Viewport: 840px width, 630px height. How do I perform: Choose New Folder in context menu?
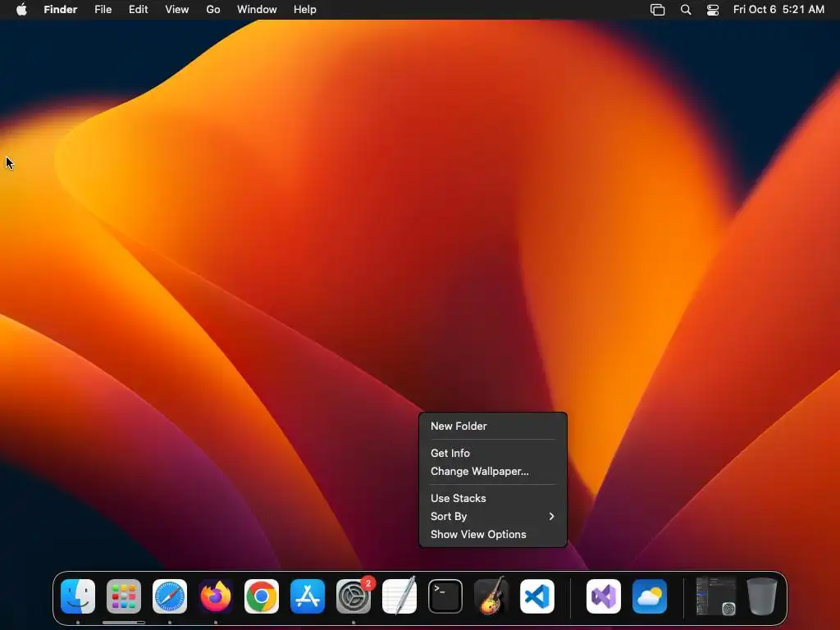[493, 426]
